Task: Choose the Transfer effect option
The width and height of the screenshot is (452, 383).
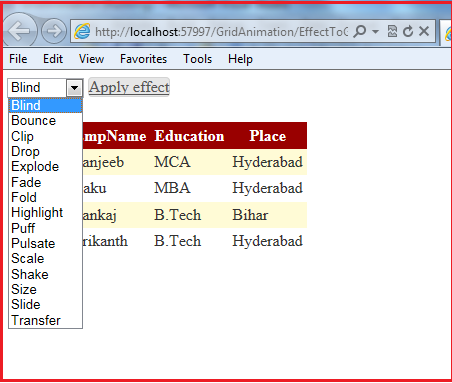Action: click(x=45, y=320)
